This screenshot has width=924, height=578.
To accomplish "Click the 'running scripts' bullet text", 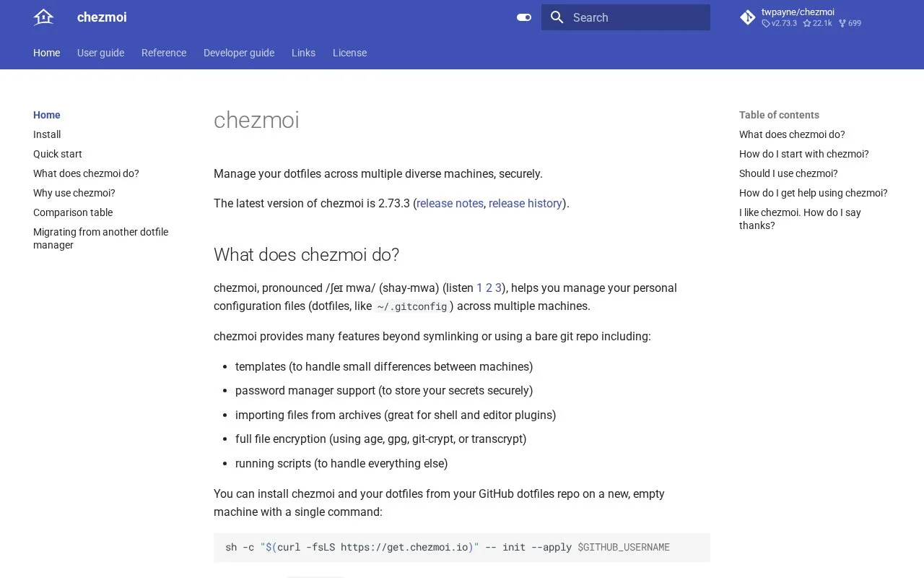I will click(341, 464).
